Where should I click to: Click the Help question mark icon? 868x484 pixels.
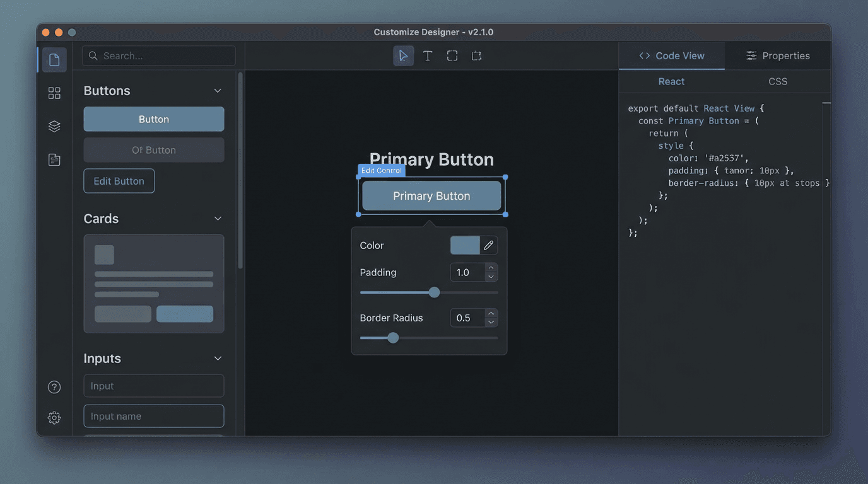tap(54, 386)
